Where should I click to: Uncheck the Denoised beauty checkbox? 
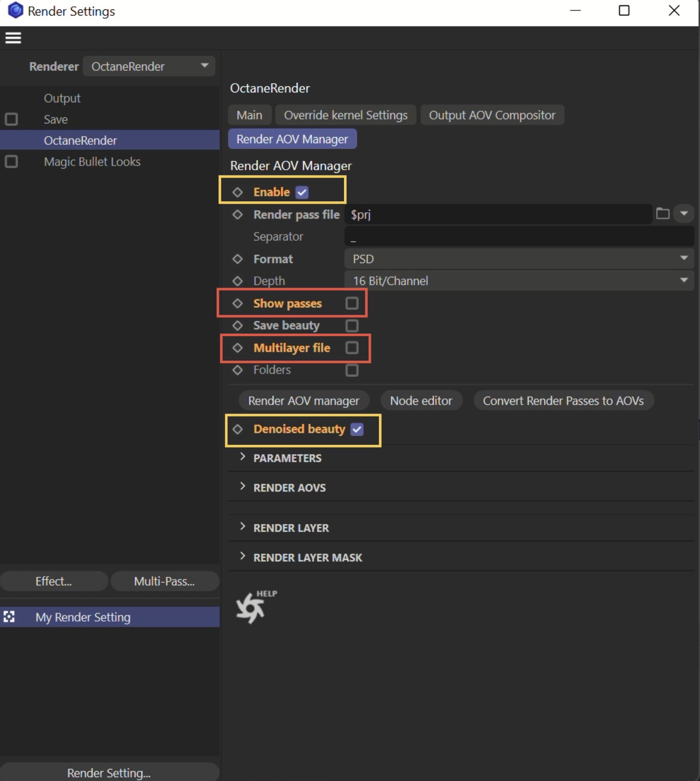click(357, 429)
